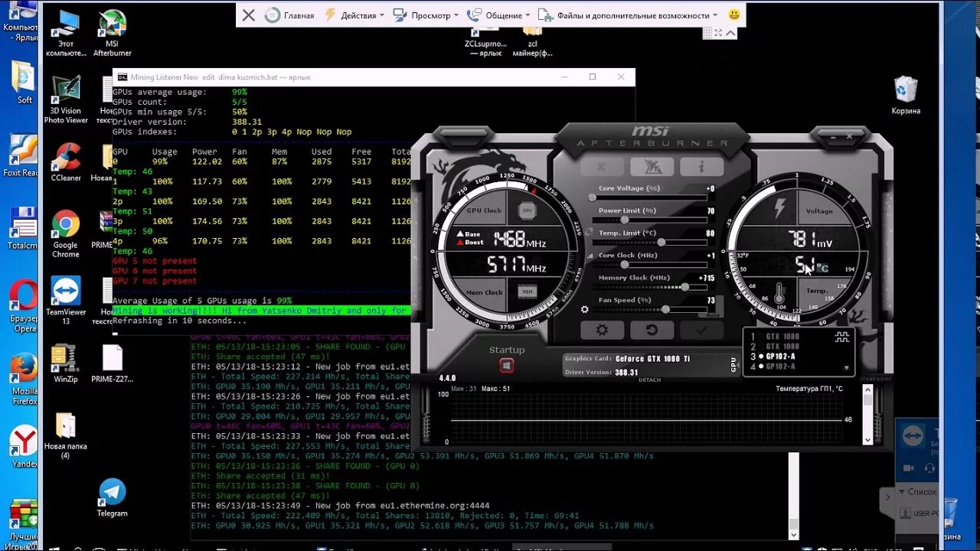980x551 pixels.
Task: Click DETACH below the Afterburner info panel
Action: pyautogui.click(x=649, y=380)
